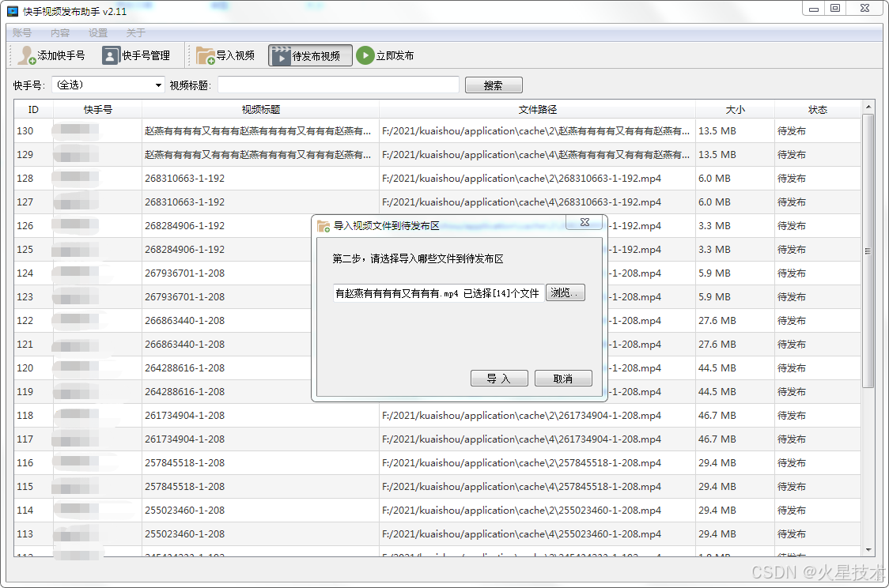The image size is (889, 588).
Task: Sort by the ID column header
Action: pos(33,109)
